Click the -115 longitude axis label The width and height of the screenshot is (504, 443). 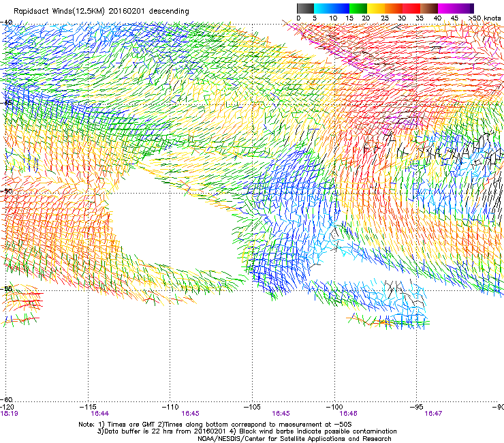pos(89,407)
